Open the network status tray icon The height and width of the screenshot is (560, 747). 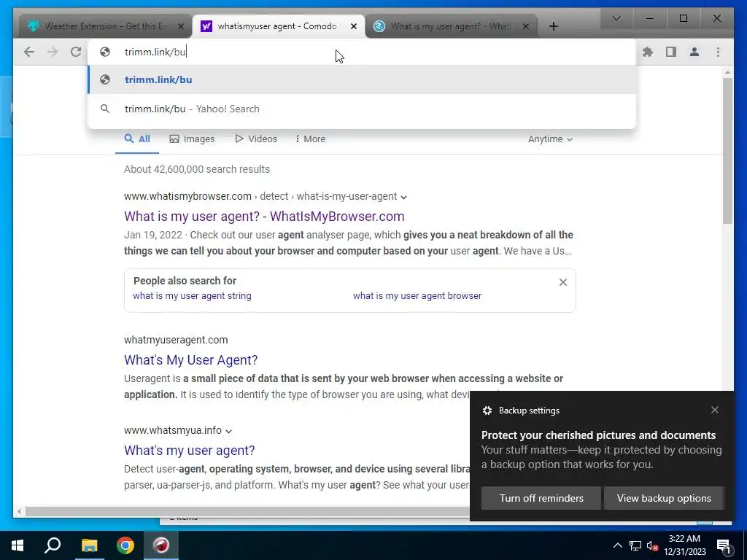click(635, 545)
